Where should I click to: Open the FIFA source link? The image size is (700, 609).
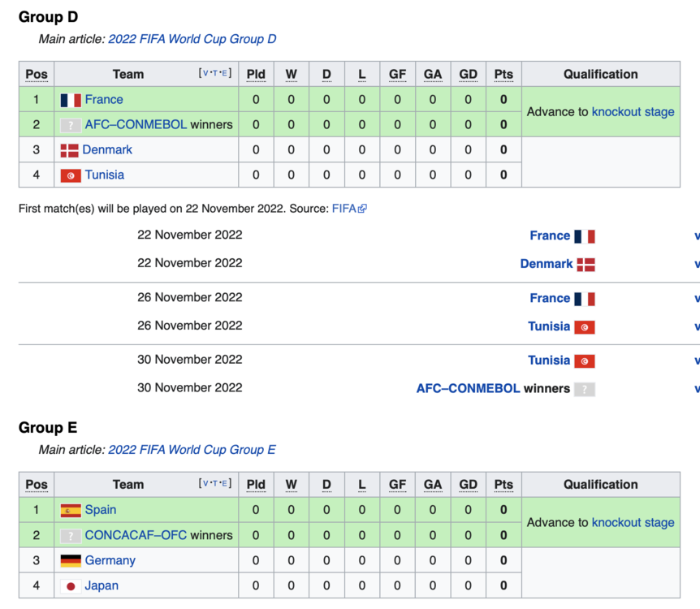(x=344, y=209)
